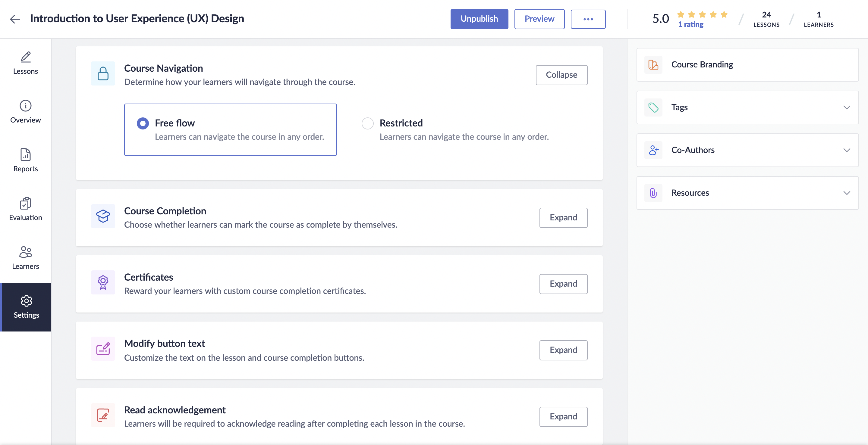The height and width of the screenshot is (445, 868).
Task: Click the Certificates ribbon badge icon
Action: click(x=103, y=282)
